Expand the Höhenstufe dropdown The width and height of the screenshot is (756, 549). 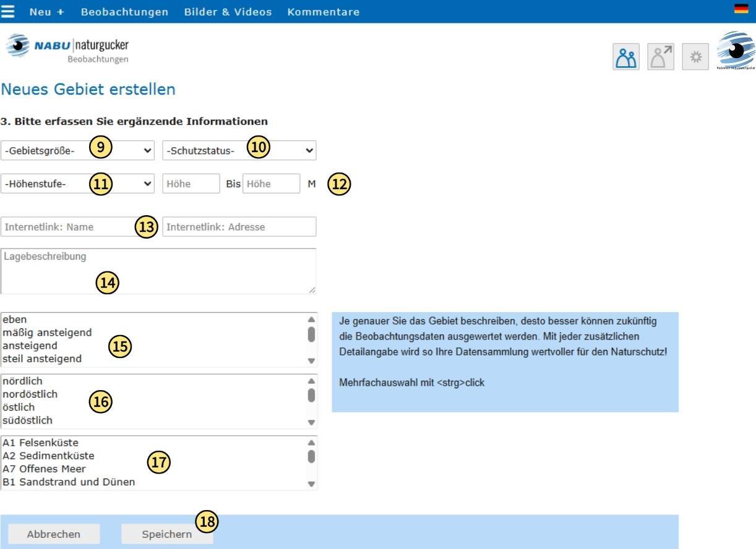click(78, 184)
